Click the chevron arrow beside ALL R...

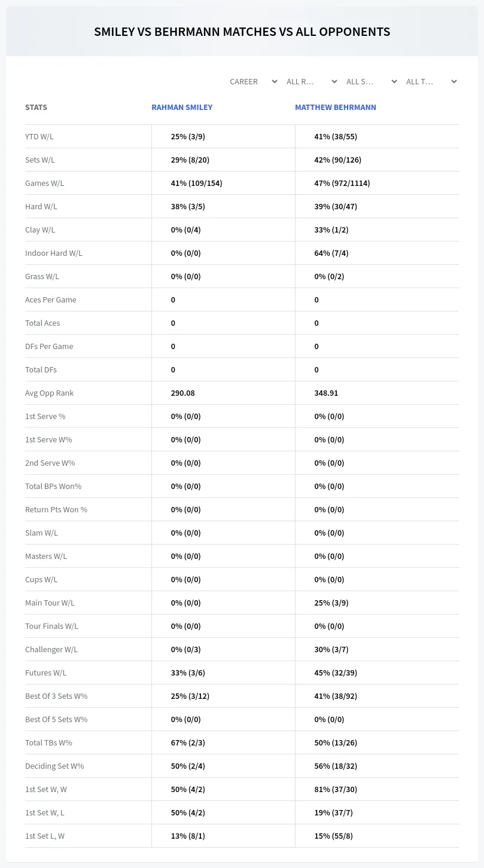pyautogui.click(x=334, y=81)
